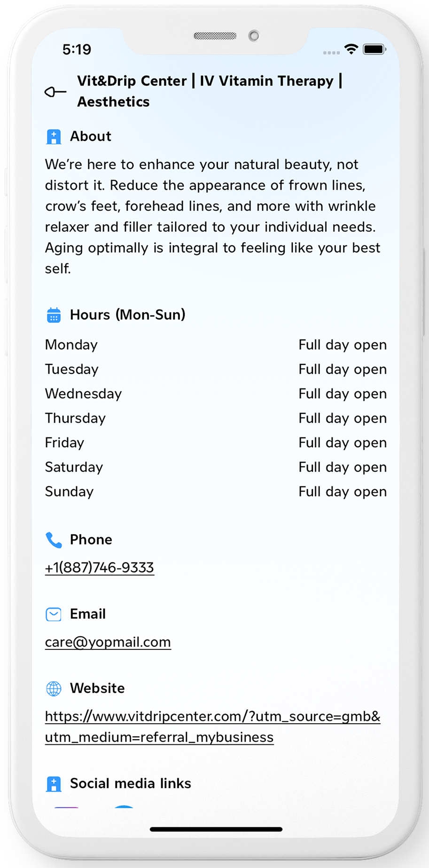The width and height of the screenshot is (429, 868).
Task: Tap the 5:19 clock in status bar
Action: coord(77,49)
